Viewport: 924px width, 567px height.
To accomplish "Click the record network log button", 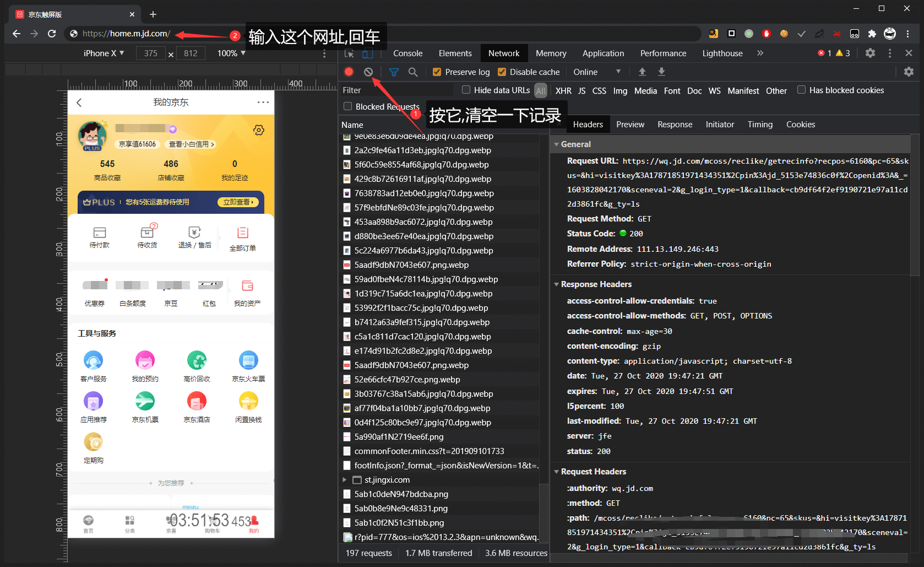I will coord(349,72).
